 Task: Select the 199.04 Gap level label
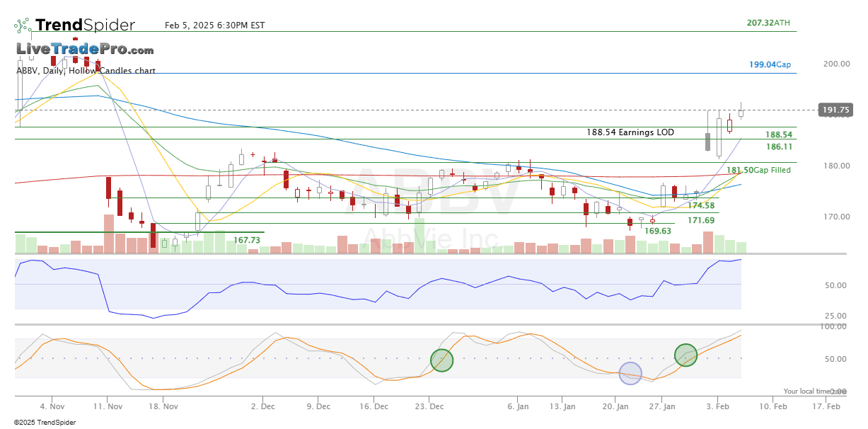[x=770, y=64]
